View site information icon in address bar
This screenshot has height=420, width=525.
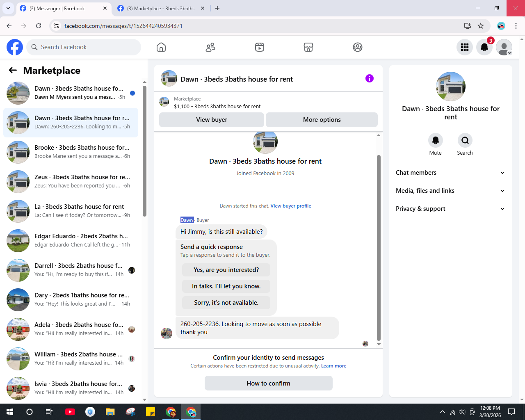pos(57,26)
